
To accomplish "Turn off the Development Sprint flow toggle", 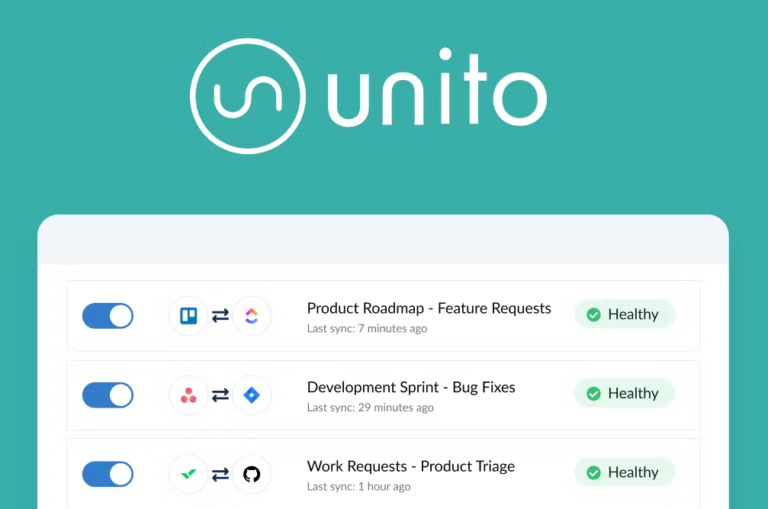I will click(x=108, y=395).
